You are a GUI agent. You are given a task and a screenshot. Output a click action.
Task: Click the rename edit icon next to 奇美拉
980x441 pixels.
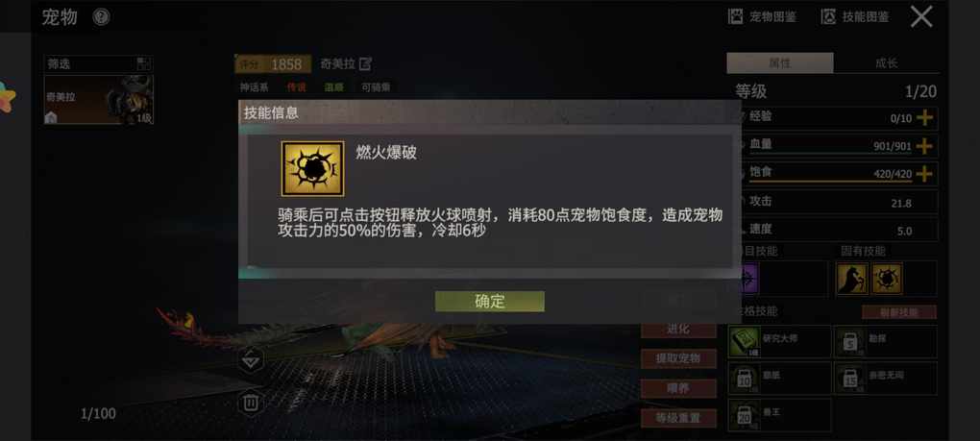365,63
